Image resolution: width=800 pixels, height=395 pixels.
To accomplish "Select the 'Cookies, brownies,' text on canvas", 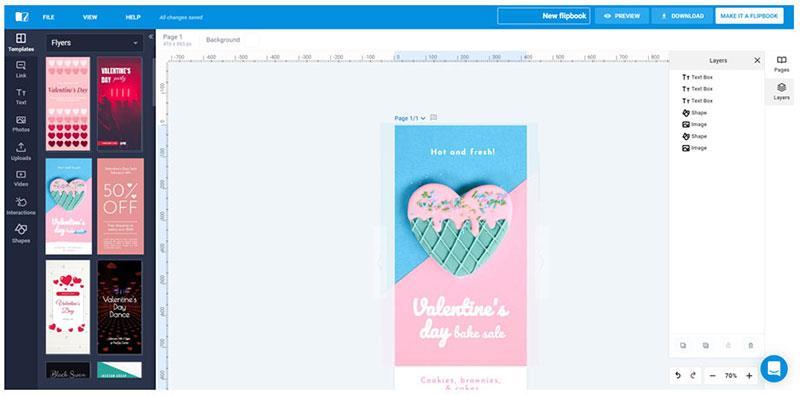I will (x=461, y=380).
